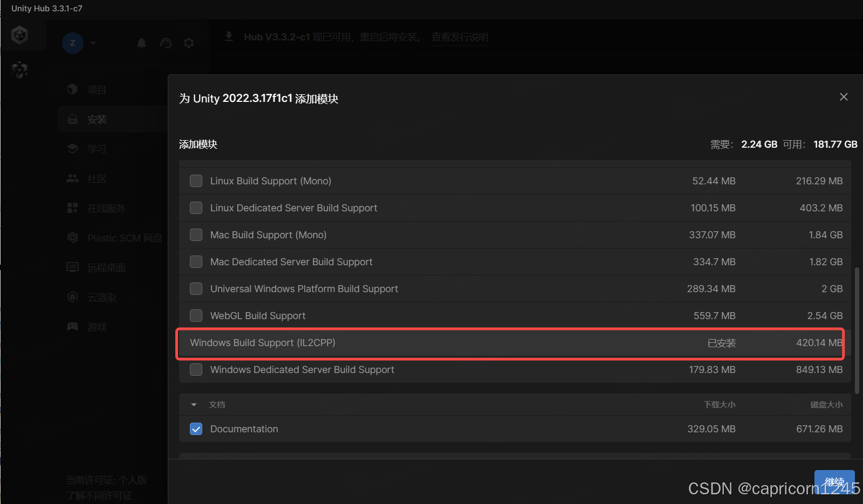
Task: Click the module list vertical scrollbar
Action: click(x=857, y=330)
